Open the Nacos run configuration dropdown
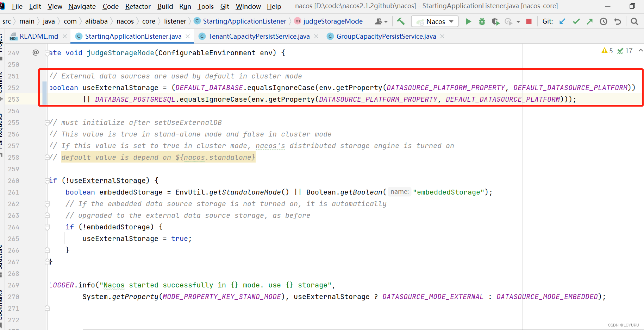 click(x=435, y=21)
